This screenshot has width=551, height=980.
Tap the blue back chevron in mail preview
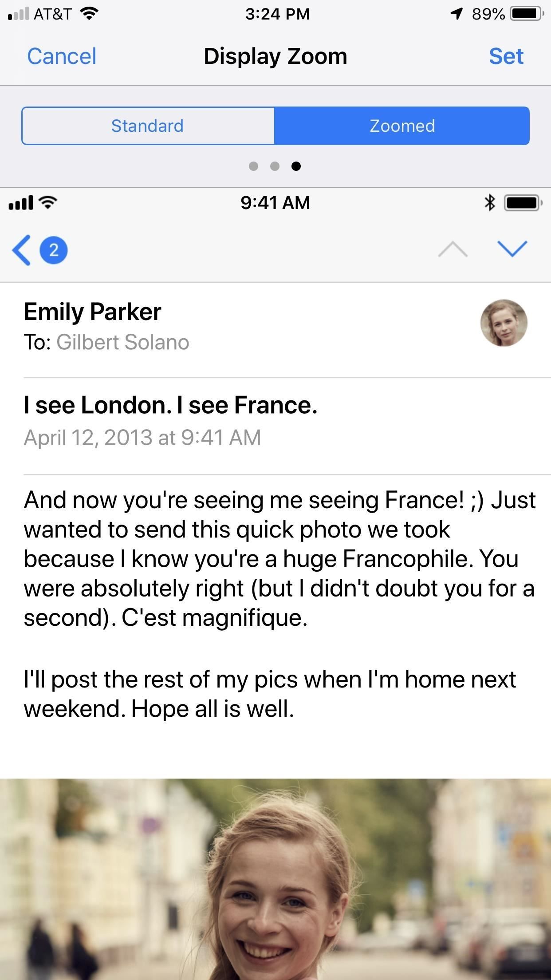(x=21, y=250)
